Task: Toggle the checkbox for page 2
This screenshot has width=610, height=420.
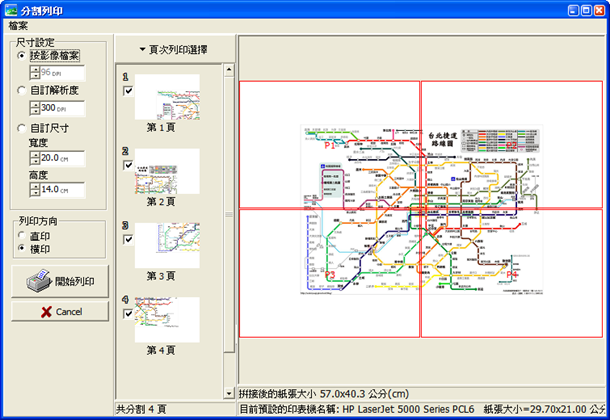Action: click(x=128, y=165)
